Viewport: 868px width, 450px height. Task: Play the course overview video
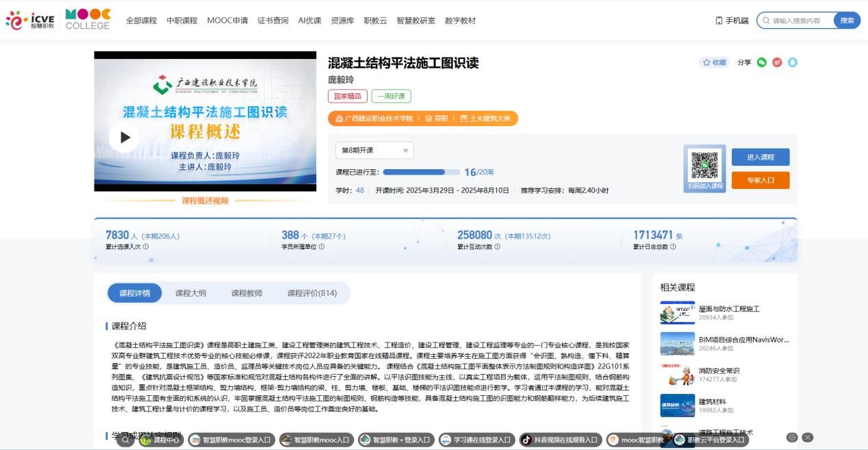tap(125, 137)
